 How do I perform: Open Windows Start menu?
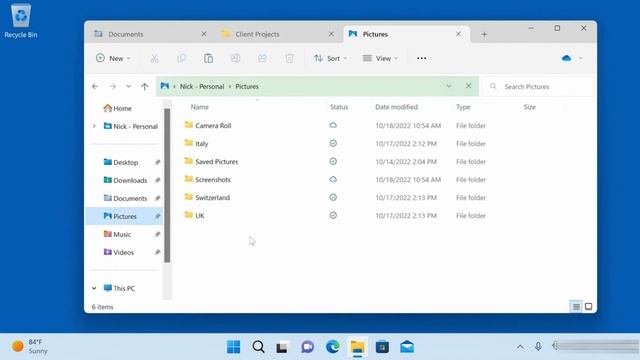(233, 347)
